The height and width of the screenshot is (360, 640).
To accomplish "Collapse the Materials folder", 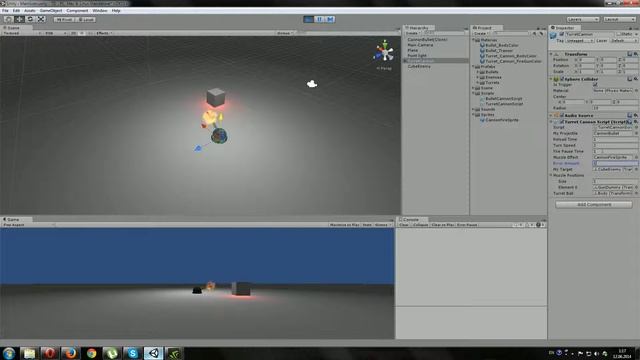I will [x=474, y=40].
